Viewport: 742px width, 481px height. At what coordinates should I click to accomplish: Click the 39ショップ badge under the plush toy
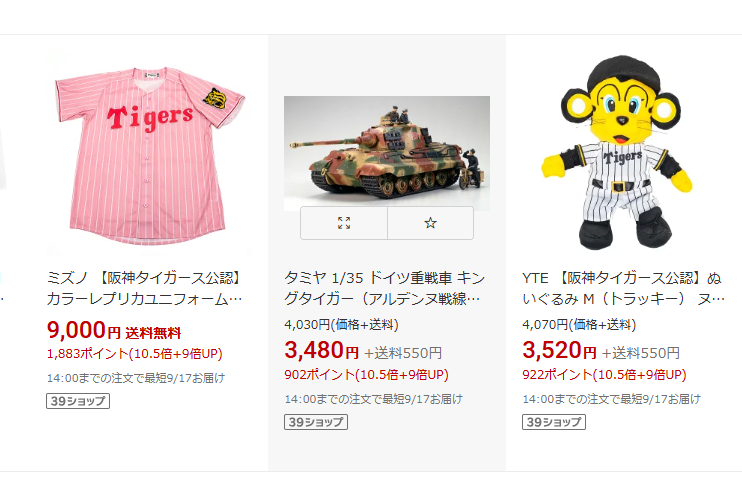554,422
